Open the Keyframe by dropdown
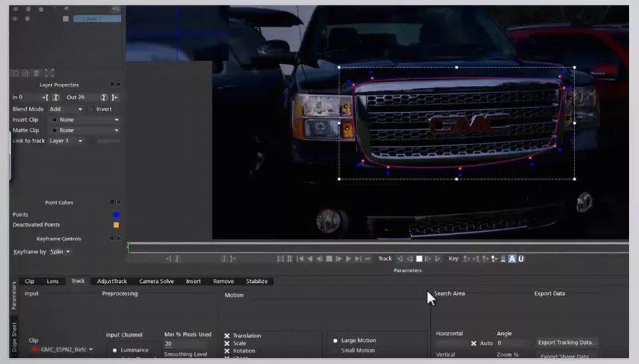The height and width of the screenshot is (364, 639). click(60, 252)
